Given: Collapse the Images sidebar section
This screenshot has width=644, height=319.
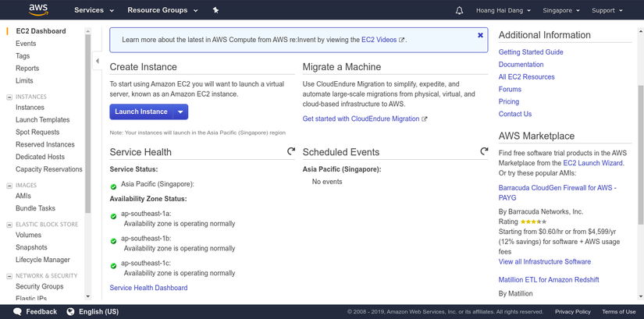Looking at the screenshot, I should (9, 186).
